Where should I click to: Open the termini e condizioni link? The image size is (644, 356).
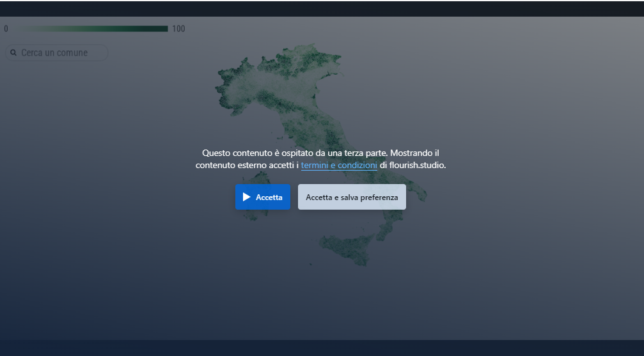pos(339,165)
